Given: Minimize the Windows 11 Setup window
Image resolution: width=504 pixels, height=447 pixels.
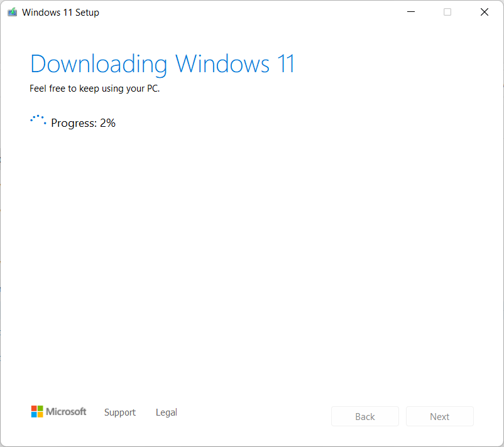Looking at the screenshot, I should click(410, 11).
